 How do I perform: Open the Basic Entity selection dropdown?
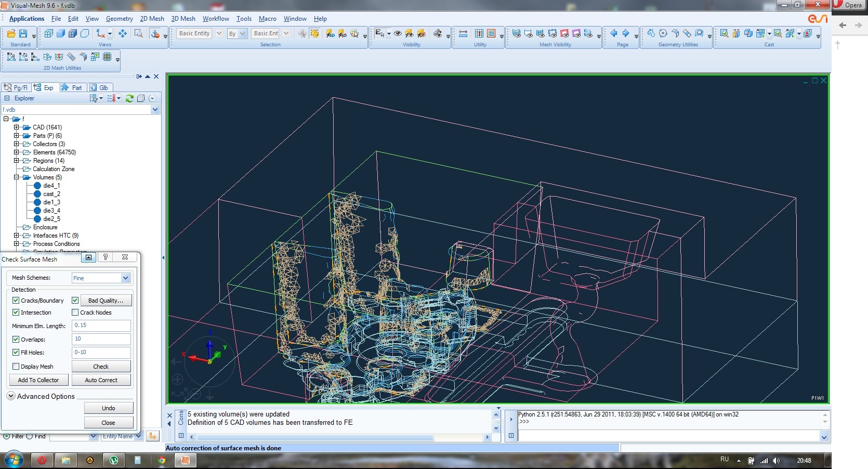click(x=219, y=33)
